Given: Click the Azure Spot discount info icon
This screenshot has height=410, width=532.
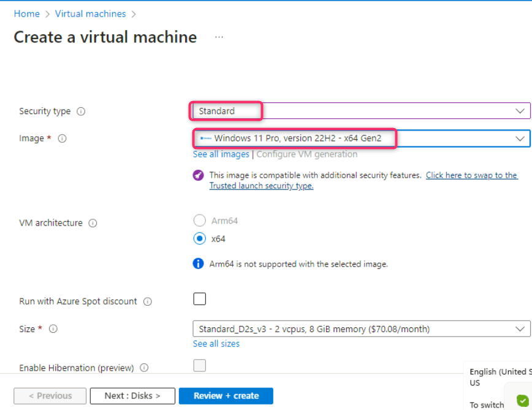Looking at the screenshot, I should tap(148, 302).
